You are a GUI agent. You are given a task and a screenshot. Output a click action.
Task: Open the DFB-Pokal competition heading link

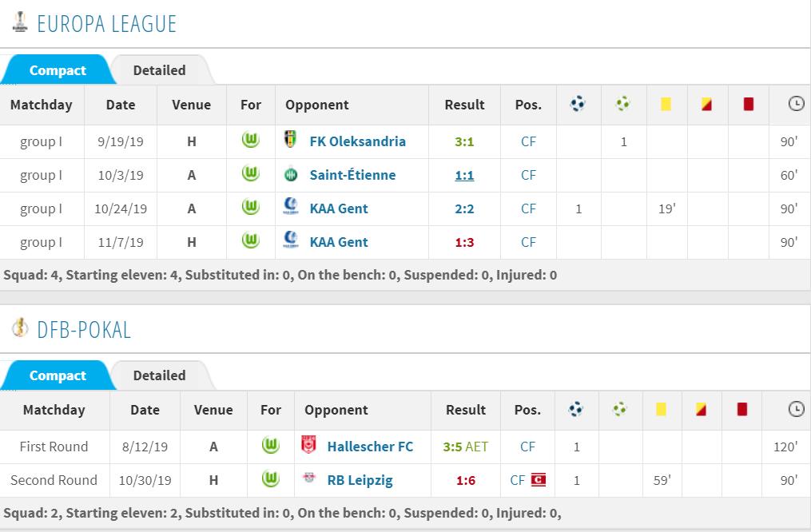[x=83, y=329]
